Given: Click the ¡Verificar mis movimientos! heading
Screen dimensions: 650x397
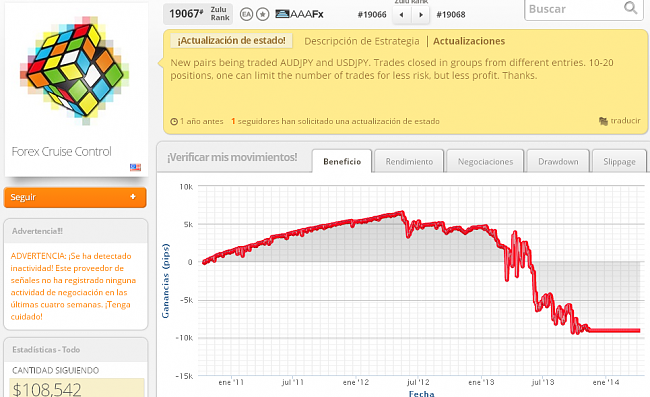Looking at the screenshot, I should pyautogui.click(x=232, y=157).
